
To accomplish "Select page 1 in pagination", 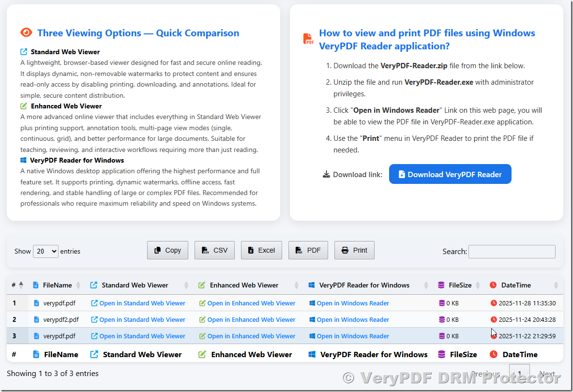I will pos(519,374).
